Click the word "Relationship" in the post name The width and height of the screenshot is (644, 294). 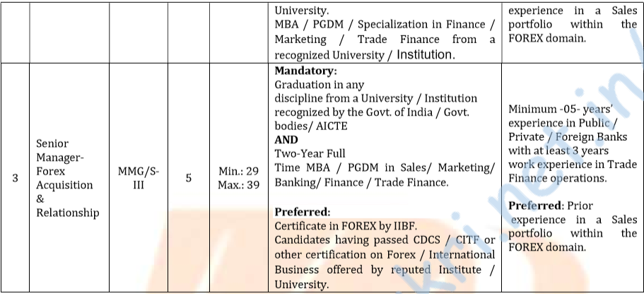[68, 213]
